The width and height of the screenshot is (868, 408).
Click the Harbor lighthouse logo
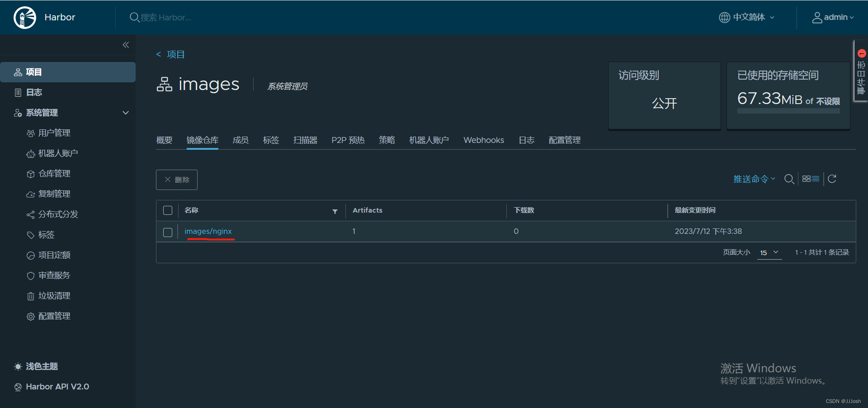[x=25, y=17]
